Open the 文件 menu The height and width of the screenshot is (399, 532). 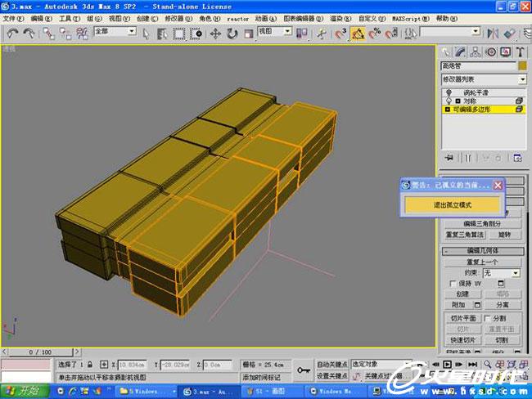coord(13,19)
